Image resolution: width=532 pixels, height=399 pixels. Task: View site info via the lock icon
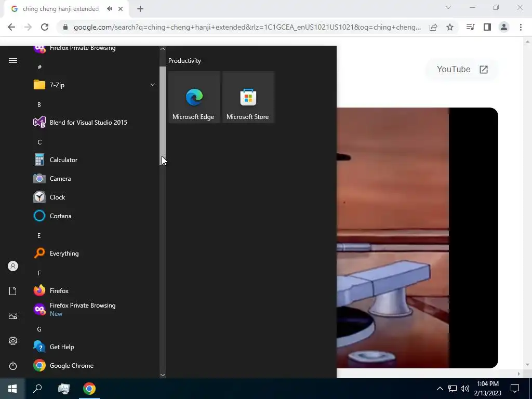65,27
